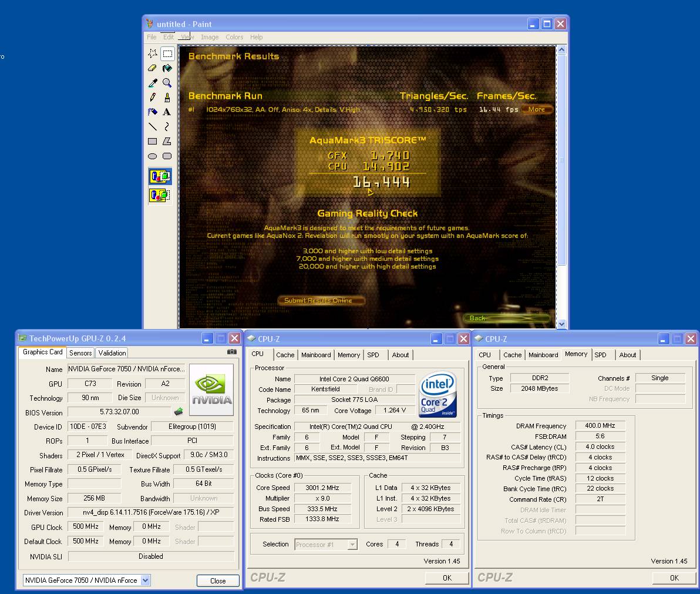Click the NVIDIA logo in GPU-Z
This screenshot has width=700, height=594.
[211, 390]
